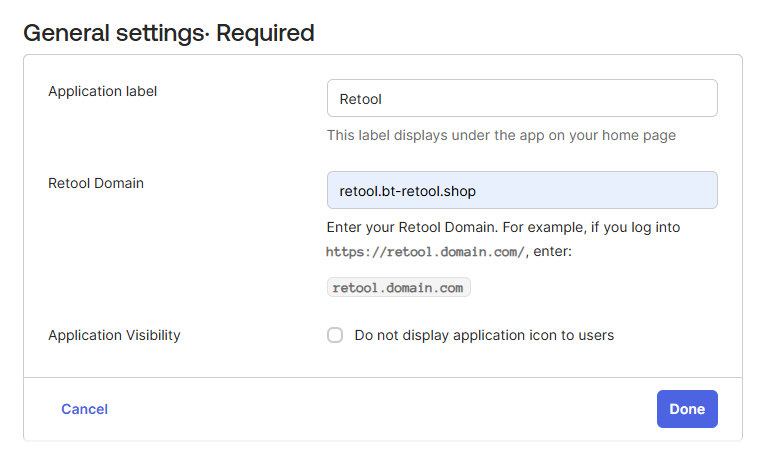Image resolution: width=760 pixels, height=452 pixels.
Task: Click the blue Done button
Action: click(687, 409)
